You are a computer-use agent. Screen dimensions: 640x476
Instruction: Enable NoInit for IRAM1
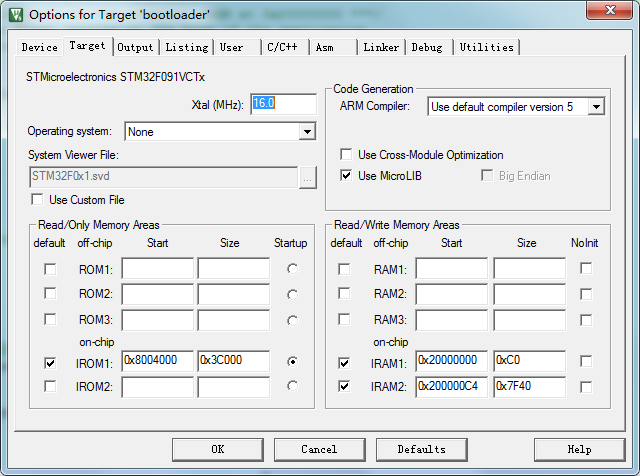[586, 361]
